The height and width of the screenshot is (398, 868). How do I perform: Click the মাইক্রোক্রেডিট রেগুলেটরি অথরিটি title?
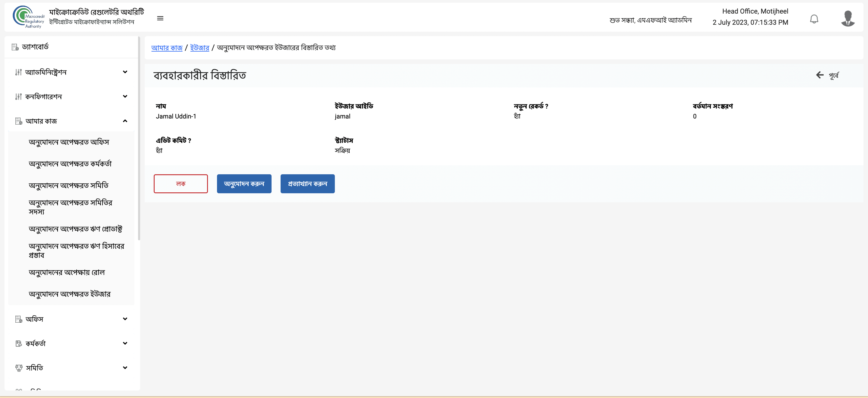click(x=96, y=12)
